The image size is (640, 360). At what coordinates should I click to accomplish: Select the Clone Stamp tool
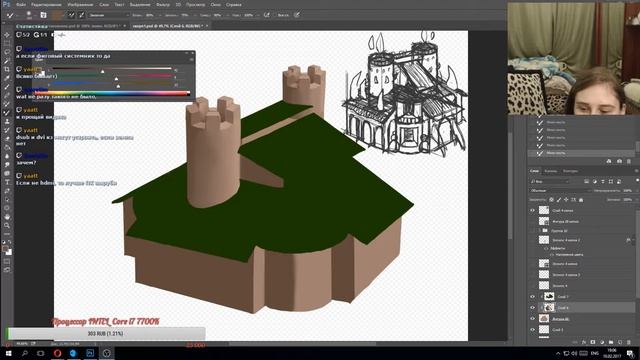(7, 122)
